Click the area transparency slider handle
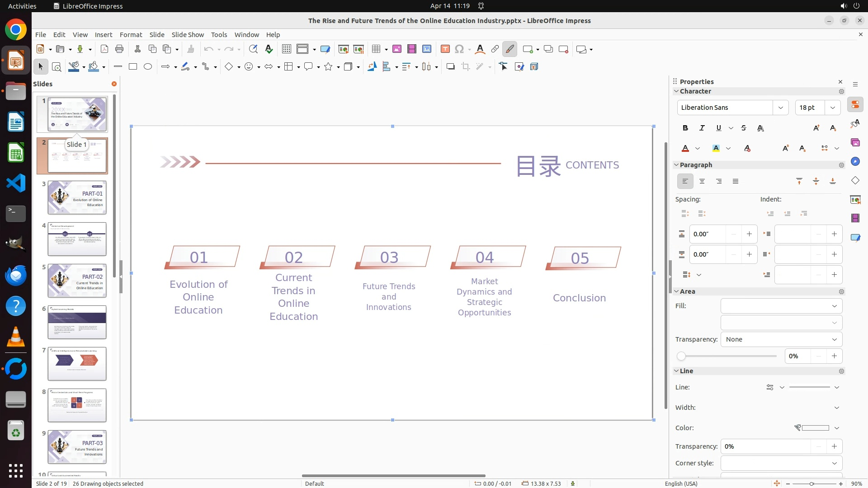The width and height of the screenshot is (868, 488). (x=681, y=357)
